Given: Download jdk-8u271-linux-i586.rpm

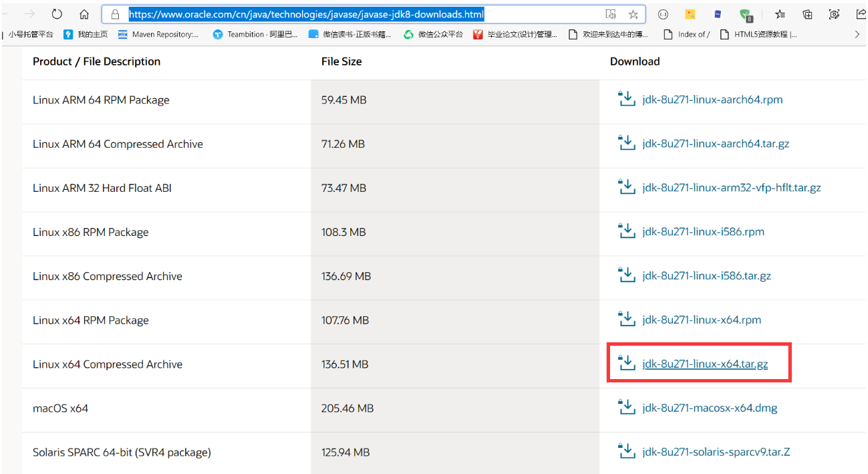Looking at the screenshot, I should (x=703, y=232).
